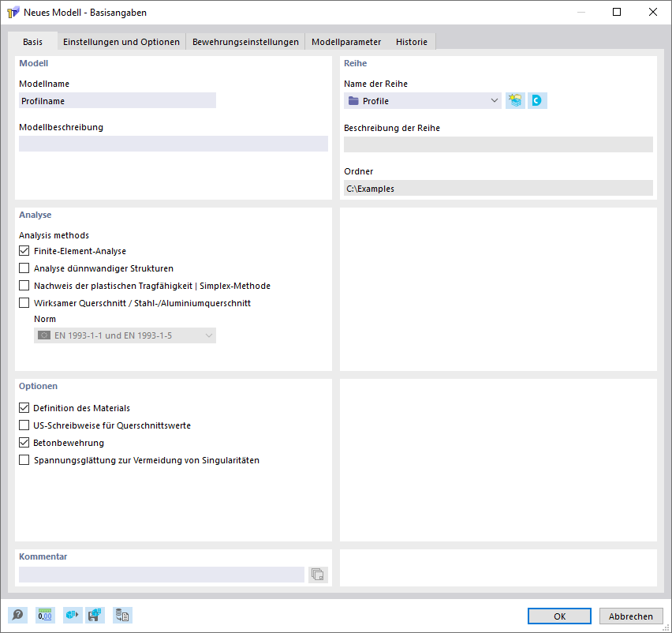Switch to the Basis tab
Viewport: 672px width, 633px height.
[x=32, y=42]
